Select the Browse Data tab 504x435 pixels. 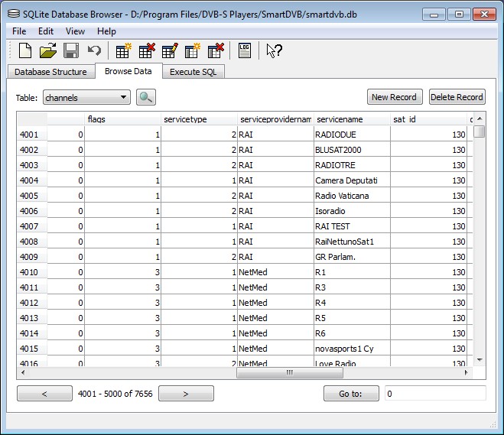tap(128, 71)
